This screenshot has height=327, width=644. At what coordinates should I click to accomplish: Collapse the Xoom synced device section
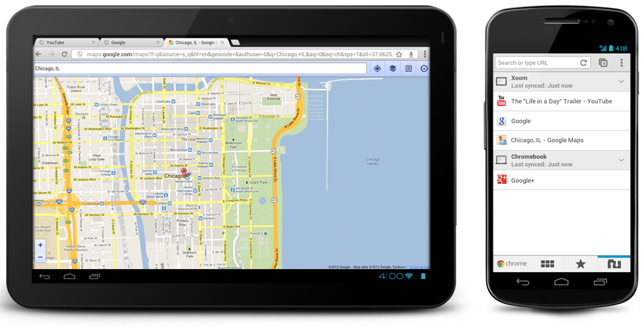(621, 82)
